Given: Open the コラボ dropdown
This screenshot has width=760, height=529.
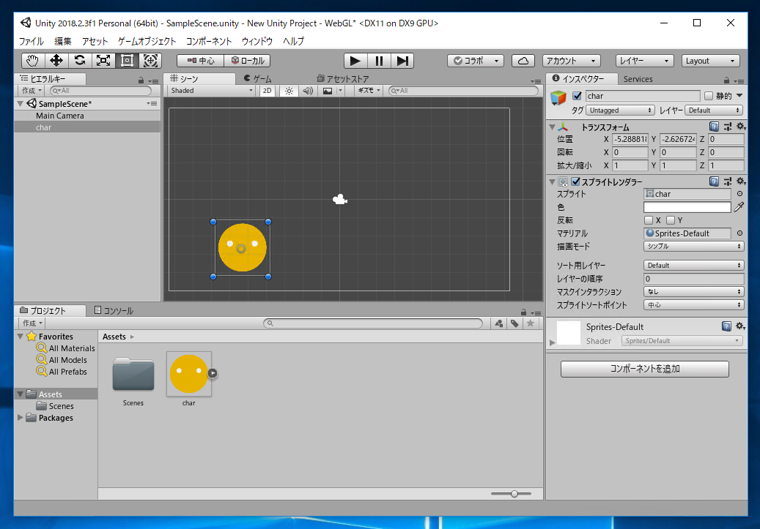Looking at the screenshot, I should [x=475, y=61].
